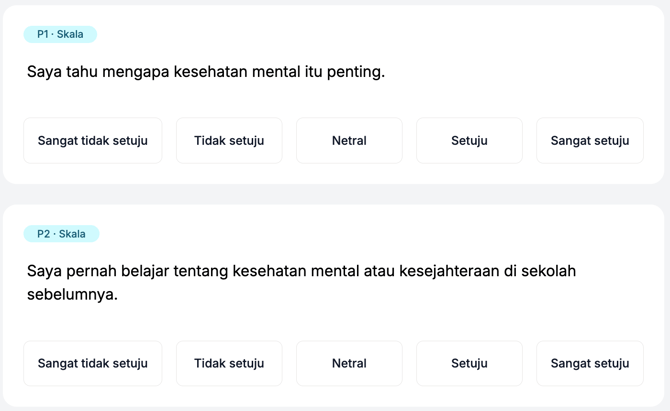Pick 'Netral' for the P1 statement
The image size is (670, 411).
pyautogui.click(x=349, y=141)
